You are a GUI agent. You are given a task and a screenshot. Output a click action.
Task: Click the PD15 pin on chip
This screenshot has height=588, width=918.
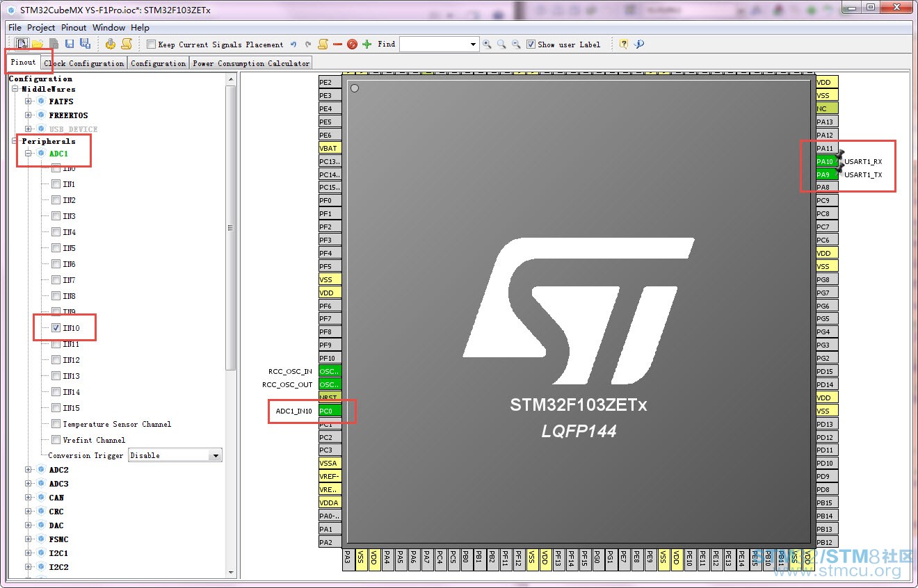827,371
